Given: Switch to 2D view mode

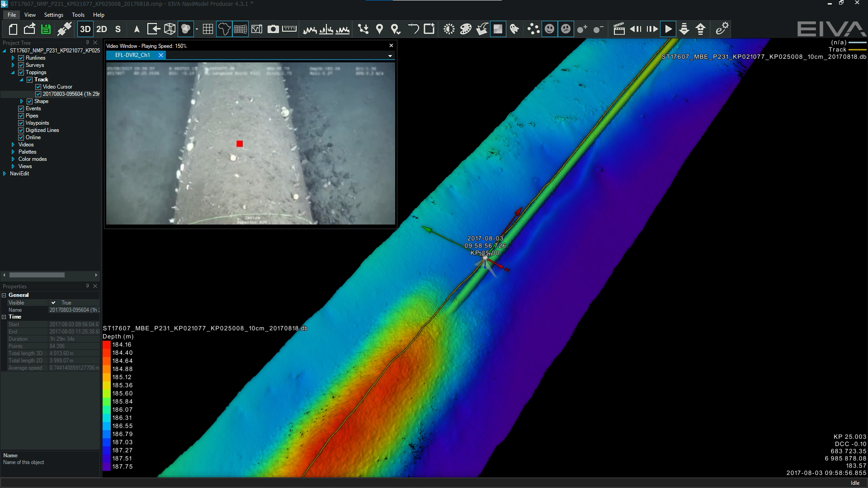Looking at the screenshot, I should (x=102, y=29).
